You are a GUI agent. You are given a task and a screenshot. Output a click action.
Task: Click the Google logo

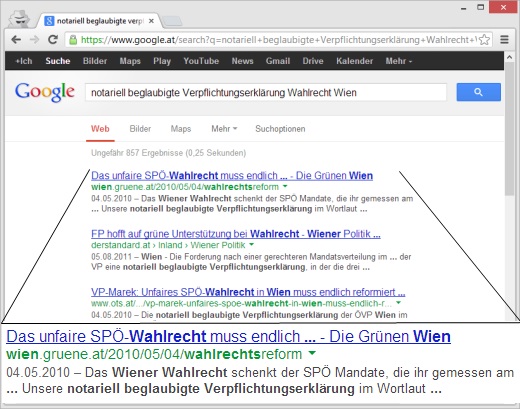click(x=45, y=92)
